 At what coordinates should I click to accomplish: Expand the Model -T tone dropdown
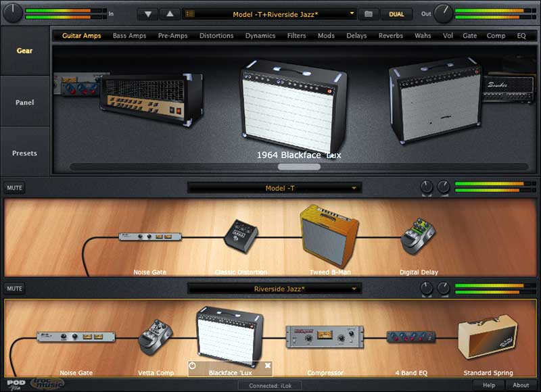click(x=275, y=188)
